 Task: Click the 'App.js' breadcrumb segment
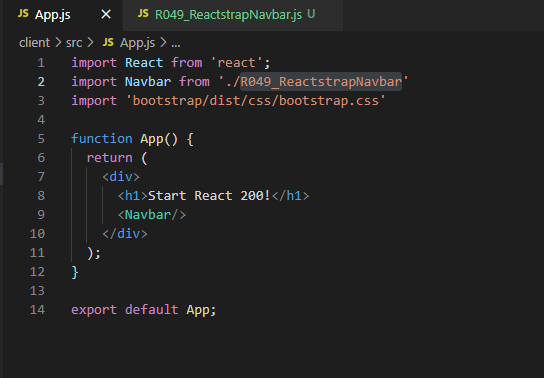pyautogui.click(x=137, y=43)
